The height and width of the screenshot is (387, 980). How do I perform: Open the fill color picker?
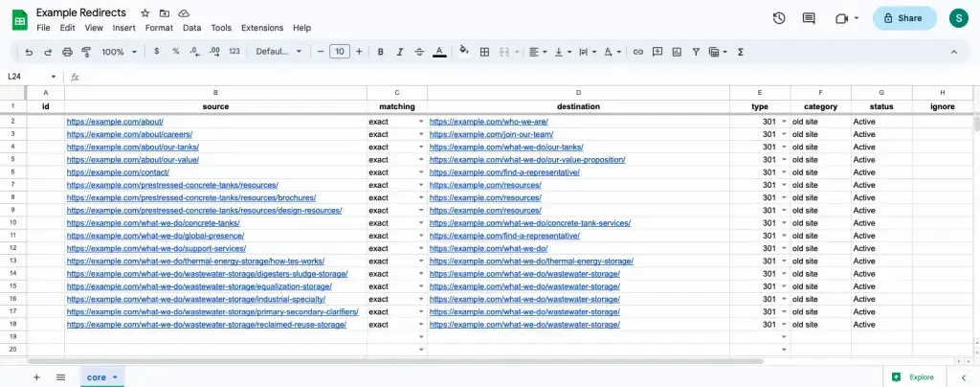(464, 52)
